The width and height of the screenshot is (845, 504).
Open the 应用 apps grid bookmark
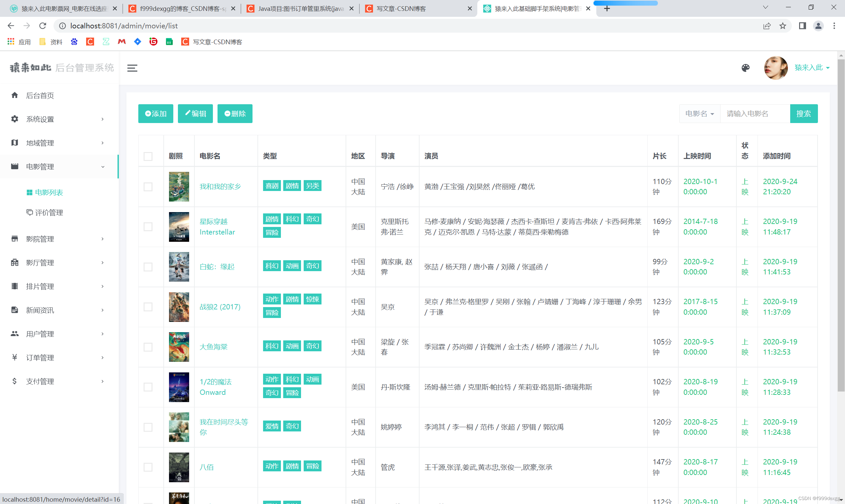19,42
